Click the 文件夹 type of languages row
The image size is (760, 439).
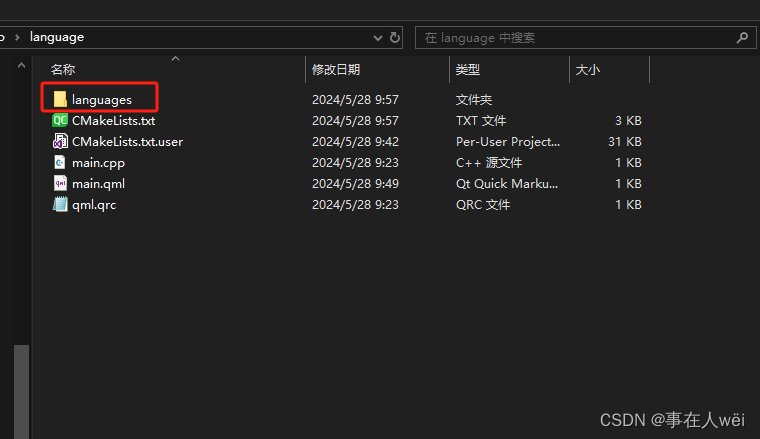pyautogui.click(x=474, y=100)
